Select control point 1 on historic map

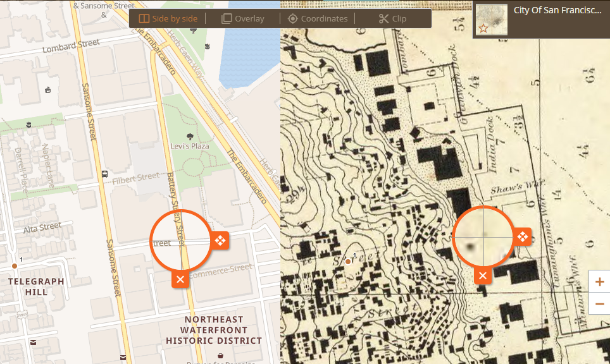pyautogui.click(x=348, y=262)
